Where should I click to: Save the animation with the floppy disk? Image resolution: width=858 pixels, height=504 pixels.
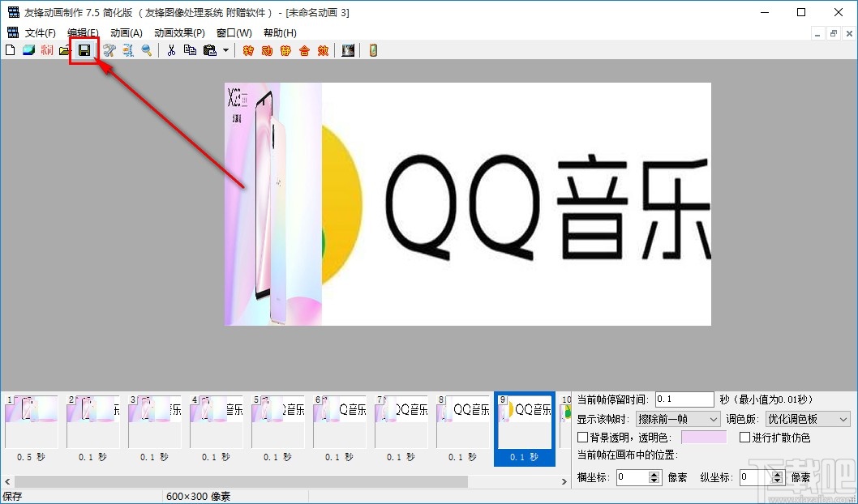(x=84, y=50)
